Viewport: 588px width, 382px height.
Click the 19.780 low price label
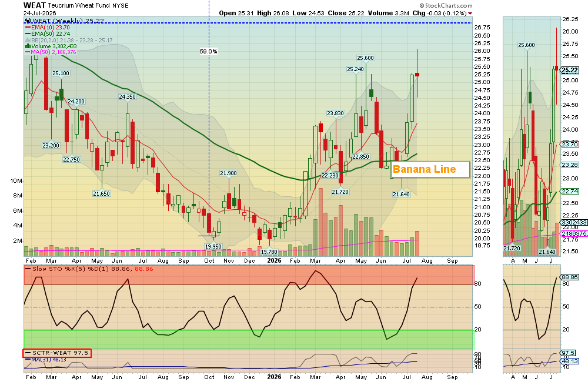(269, 252)
